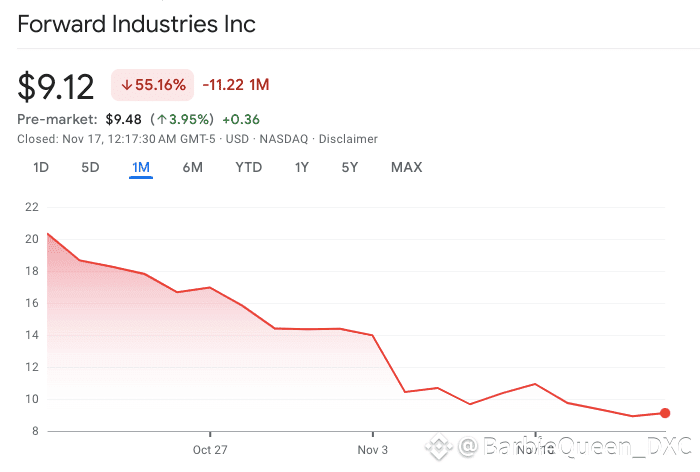Click the active 1M range tab

140,167
